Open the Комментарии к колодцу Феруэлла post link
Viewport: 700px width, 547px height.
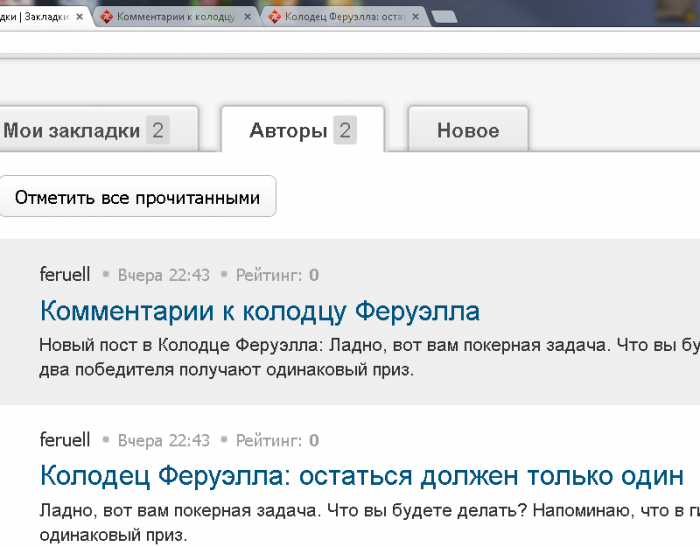point(260,311)
